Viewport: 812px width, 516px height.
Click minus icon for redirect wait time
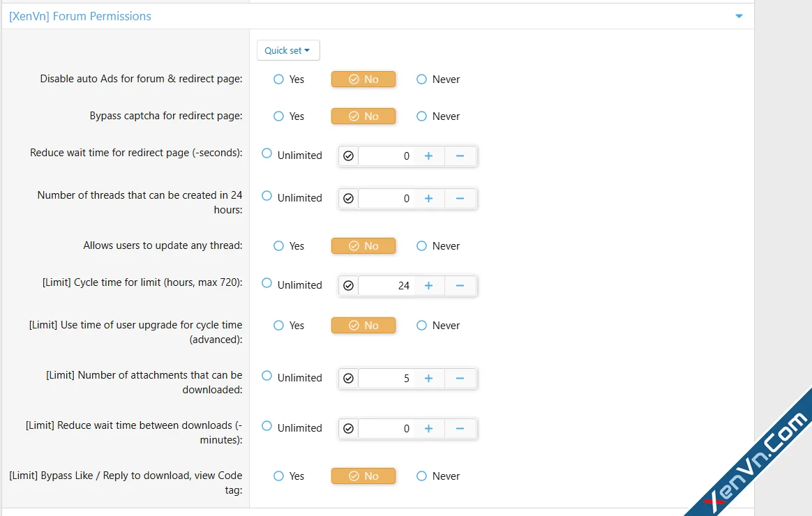pos(460,156)
